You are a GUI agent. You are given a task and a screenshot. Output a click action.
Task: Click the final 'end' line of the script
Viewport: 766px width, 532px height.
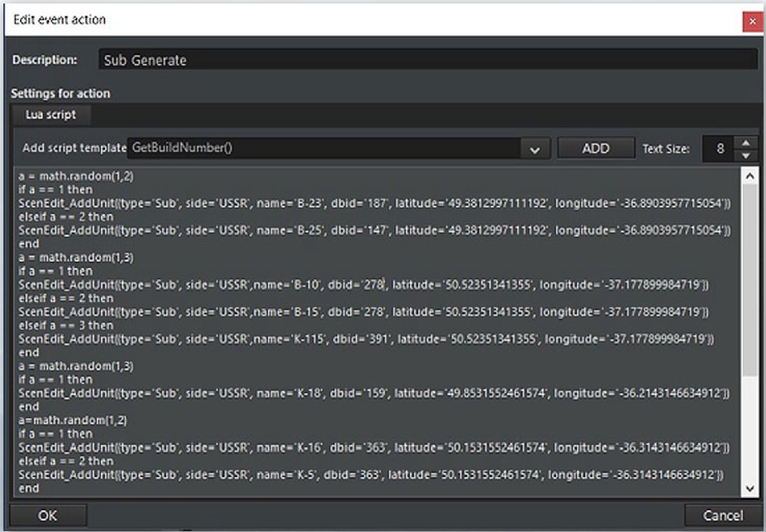pos(29,488)
